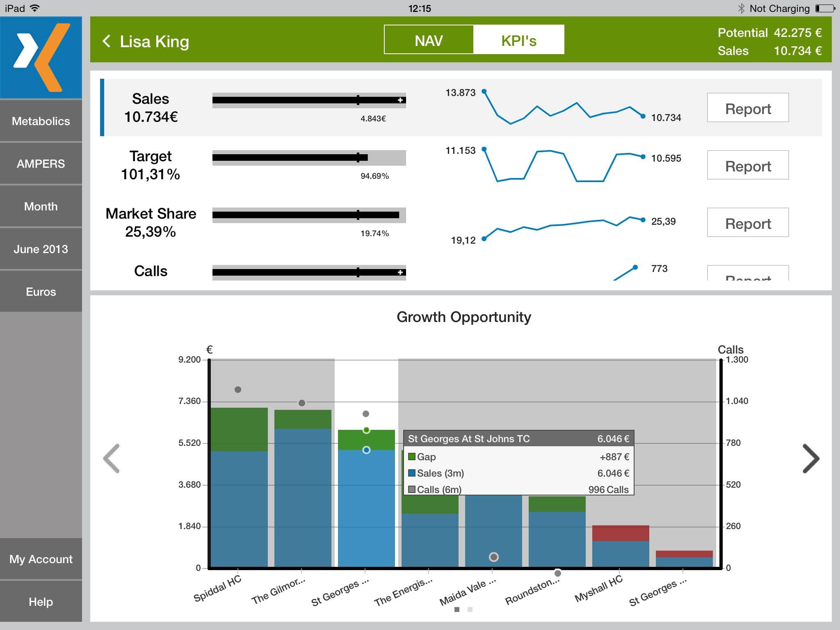
Task: Tap the app logo icon
Action: pos(41,57)
